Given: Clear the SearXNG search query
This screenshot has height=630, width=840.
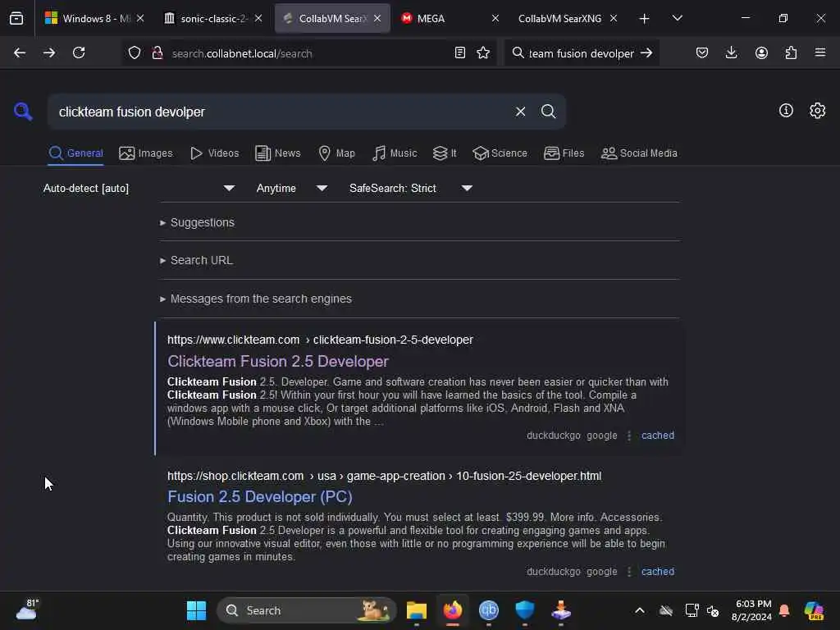Looking at the screenshot, I should pyautogui.click(x=520, y=112).
